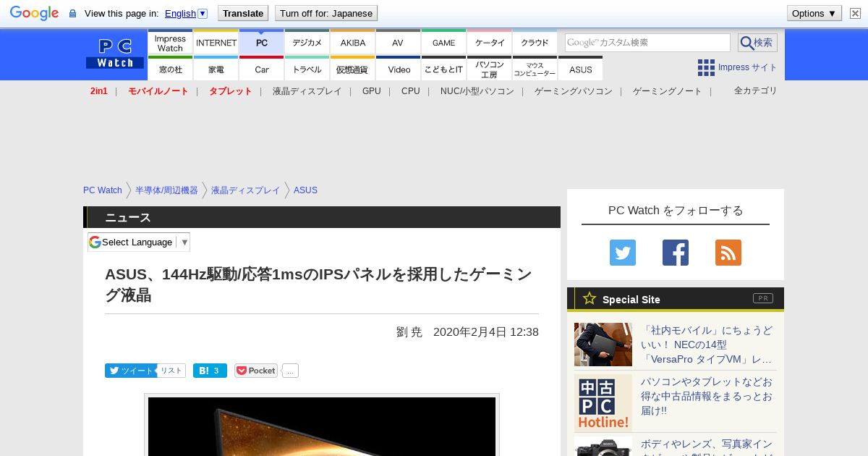Bookmark the article with Hatena B! button
The height and width of the screenshot is (456, 868).
click(210, 371)
